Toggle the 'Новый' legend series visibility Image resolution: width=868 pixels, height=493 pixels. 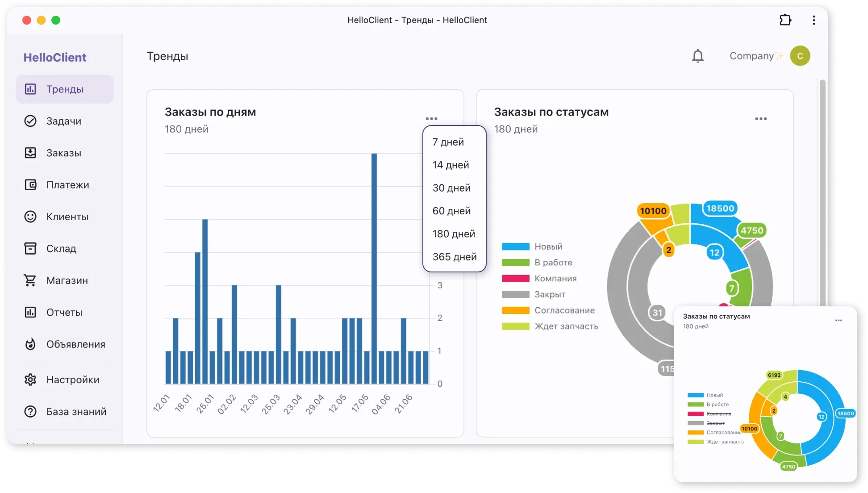548,246
